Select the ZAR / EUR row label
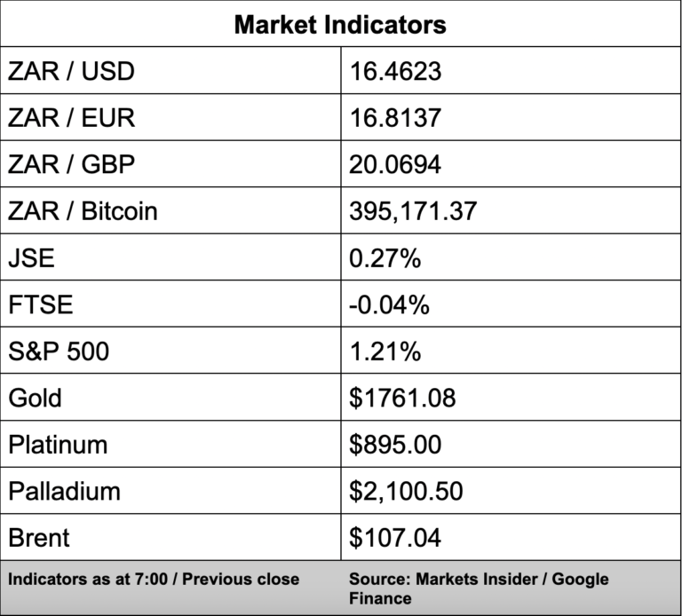This screenshot has height=616, width=682. 71,118
